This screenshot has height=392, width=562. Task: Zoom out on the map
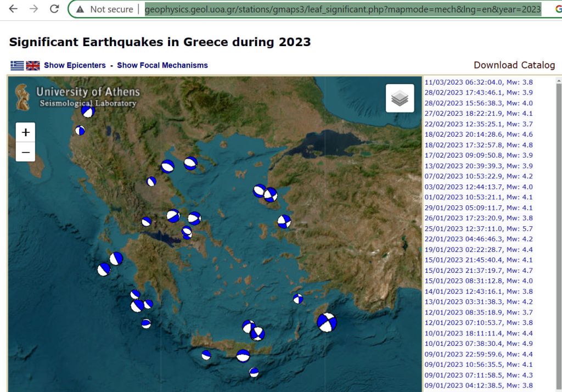point(25,152)
